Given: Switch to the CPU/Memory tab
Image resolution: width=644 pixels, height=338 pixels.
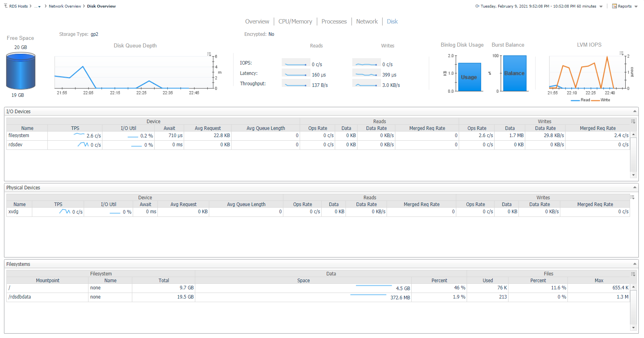Looking at the screenshot, I should (295, 22).
